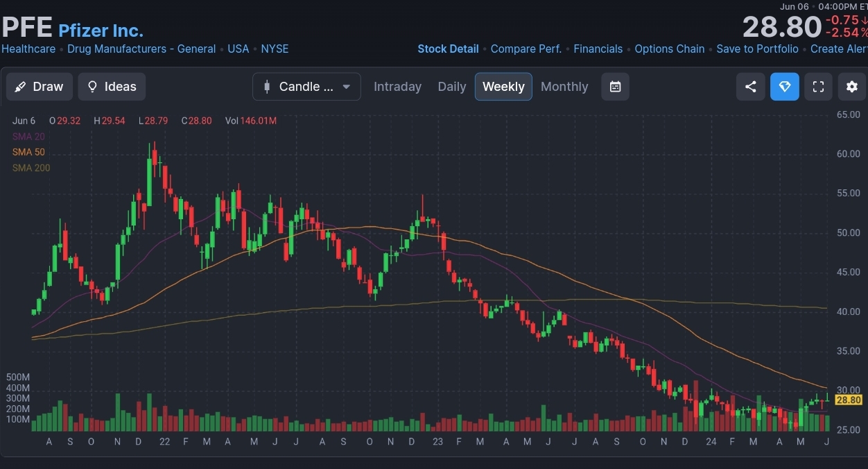
Task: Click the yellow 28.80 price marker
Action: pyautogui.click(x=849, y=400)
